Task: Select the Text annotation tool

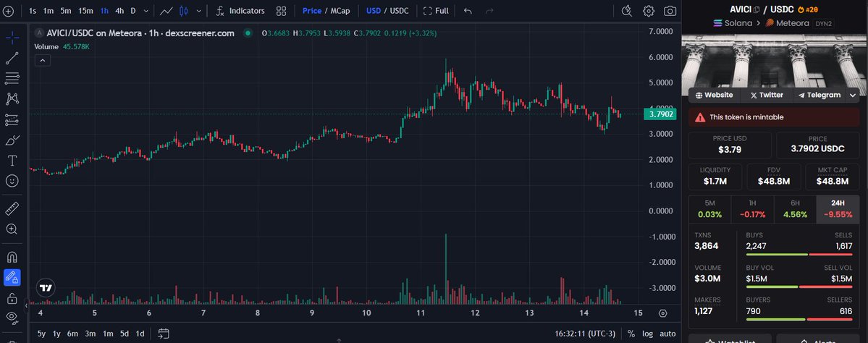Action: tap(12, 161)
